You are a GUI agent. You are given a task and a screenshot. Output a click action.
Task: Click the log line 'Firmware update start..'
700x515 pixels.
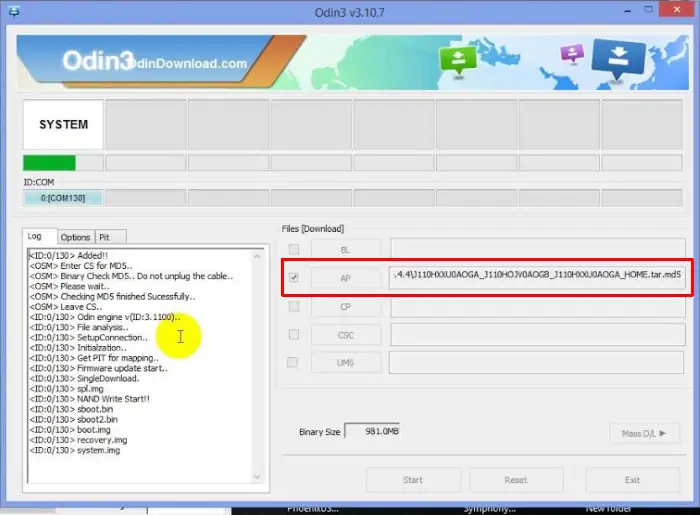[x=99, y=368]
